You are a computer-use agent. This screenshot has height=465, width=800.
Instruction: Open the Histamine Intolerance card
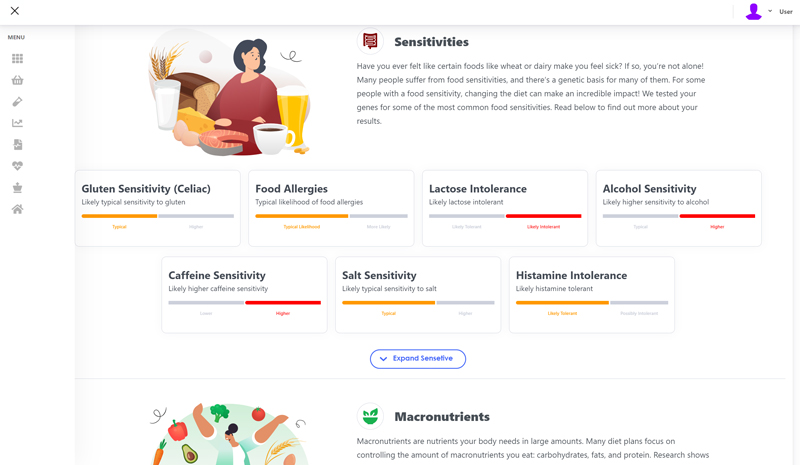click(x=592, y=295)
